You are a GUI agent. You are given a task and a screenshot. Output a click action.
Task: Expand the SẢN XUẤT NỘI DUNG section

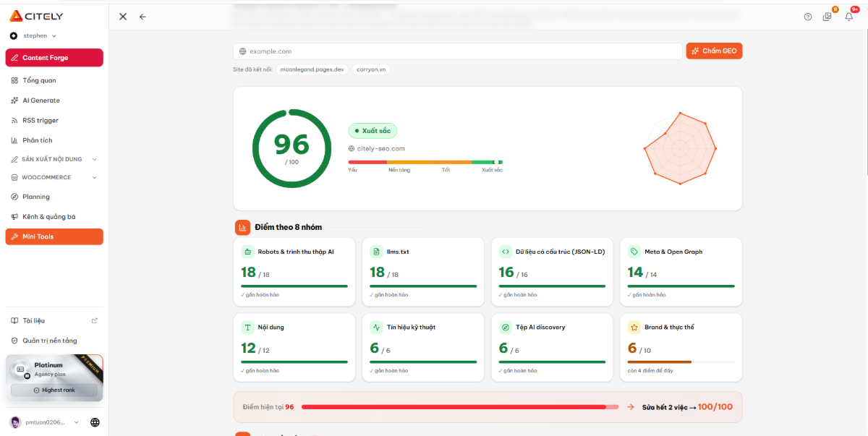pos(54,159)
